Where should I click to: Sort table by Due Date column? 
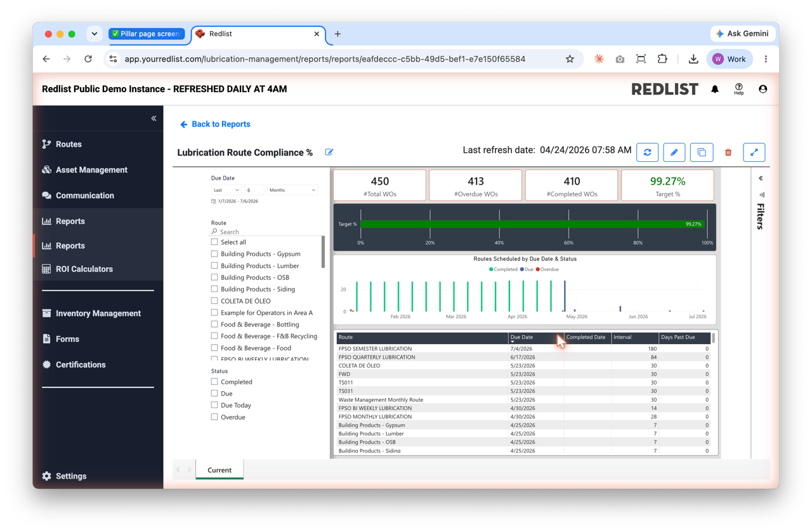click(x=535, y=338)
